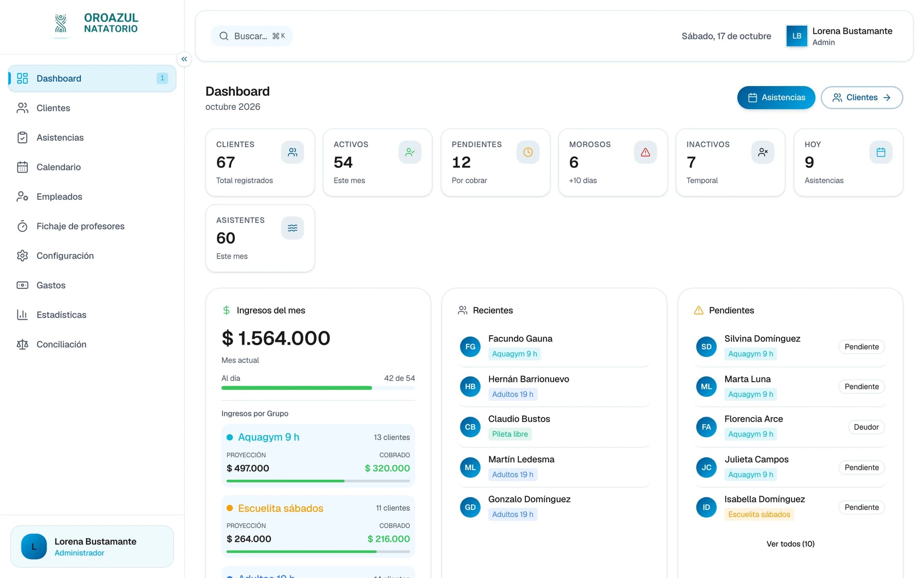Open Estadísticas page
This screenshot has height=578, width=924.
(x=92, y=315)
